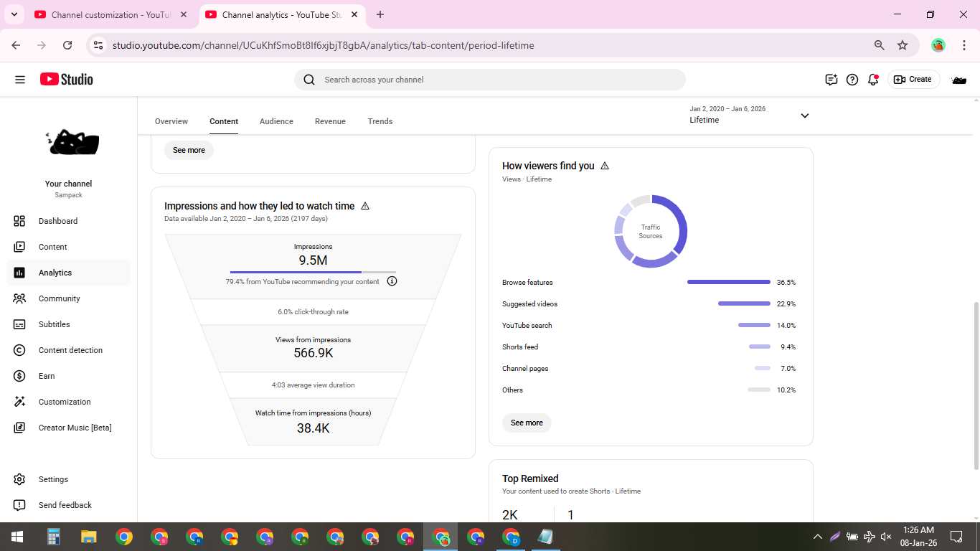Click See more under traffic sources
This screenshot has width=980, height=551.
[x=527, y=423]
